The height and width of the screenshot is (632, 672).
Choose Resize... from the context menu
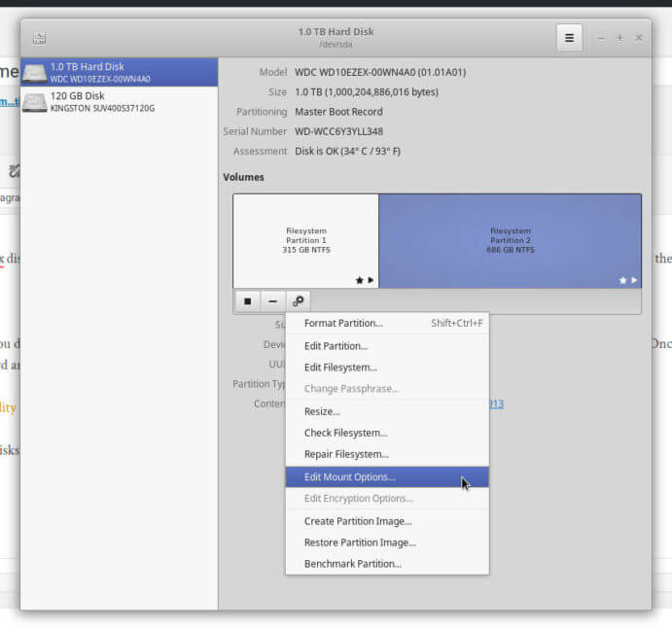click(322, 411)
